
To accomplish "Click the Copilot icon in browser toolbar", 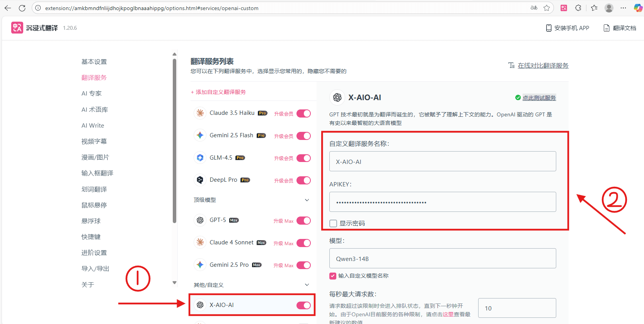I will point(638,8).
